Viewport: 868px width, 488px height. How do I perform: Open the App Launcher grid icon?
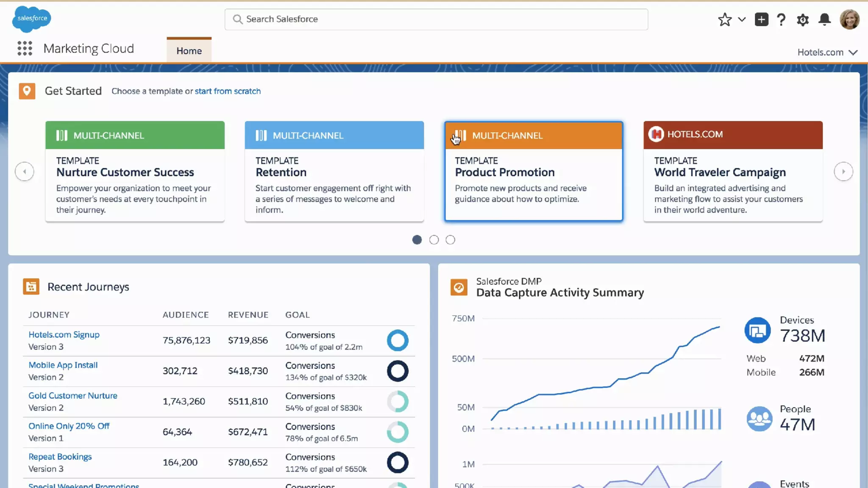pyautogui.click(x=25, y=48)
